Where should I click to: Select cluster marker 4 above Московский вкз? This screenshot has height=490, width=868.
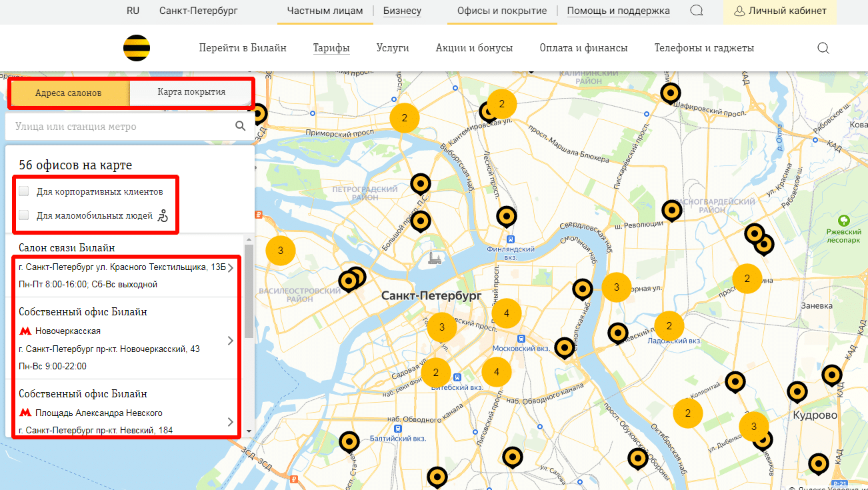(507, 313)
